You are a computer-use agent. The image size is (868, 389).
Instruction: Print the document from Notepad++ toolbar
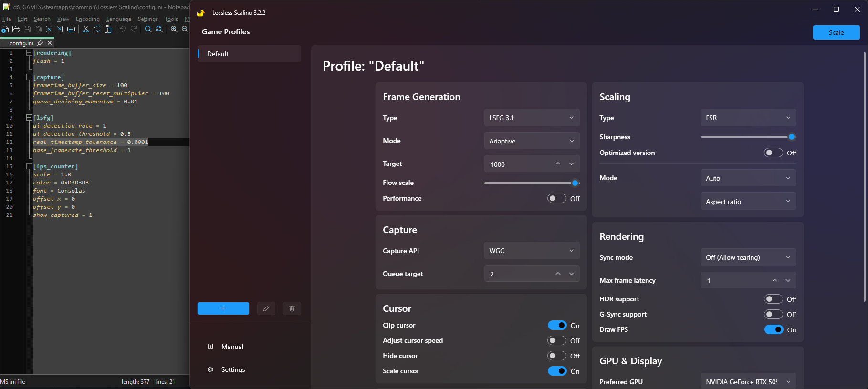(x=71, y=30)
